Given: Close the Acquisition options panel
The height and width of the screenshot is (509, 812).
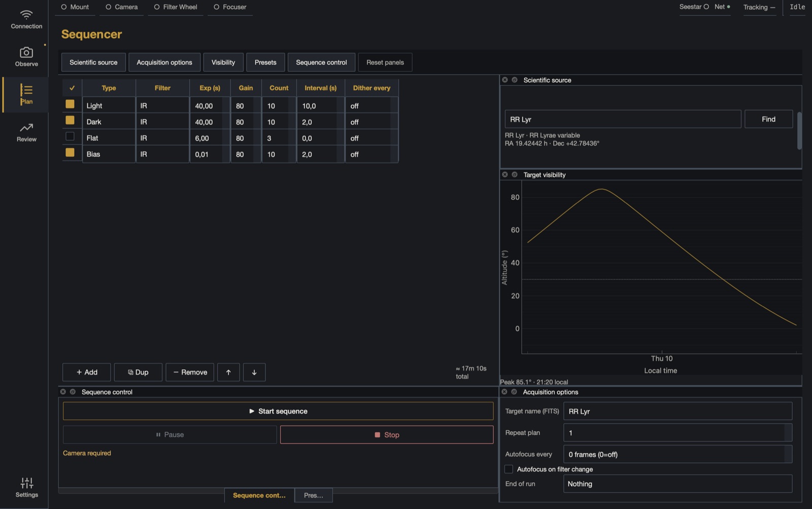Looking at the screenshot, I should [x=504, y=392].
